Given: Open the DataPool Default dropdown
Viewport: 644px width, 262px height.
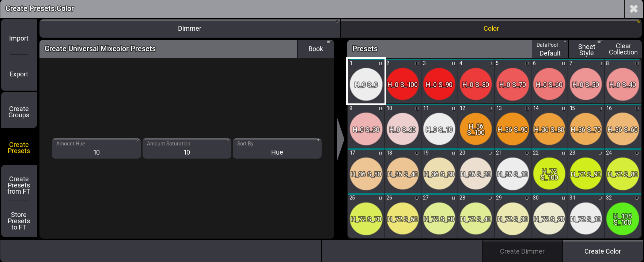Looking at the screenshot, I should [550, 49].
